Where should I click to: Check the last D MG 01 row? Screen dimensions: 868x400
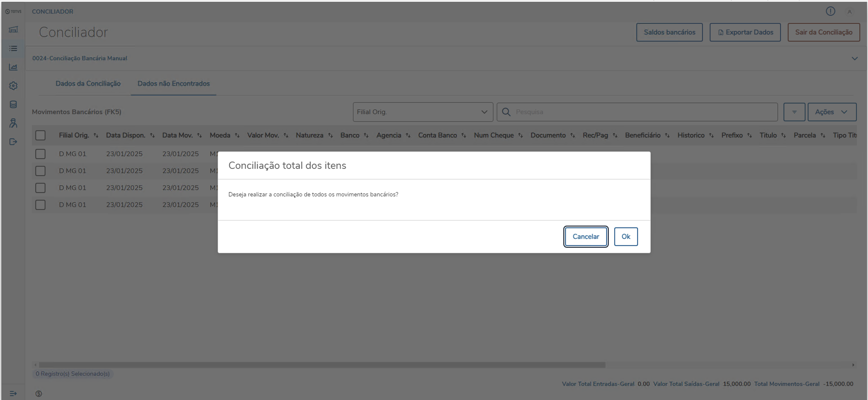(41, 205)
